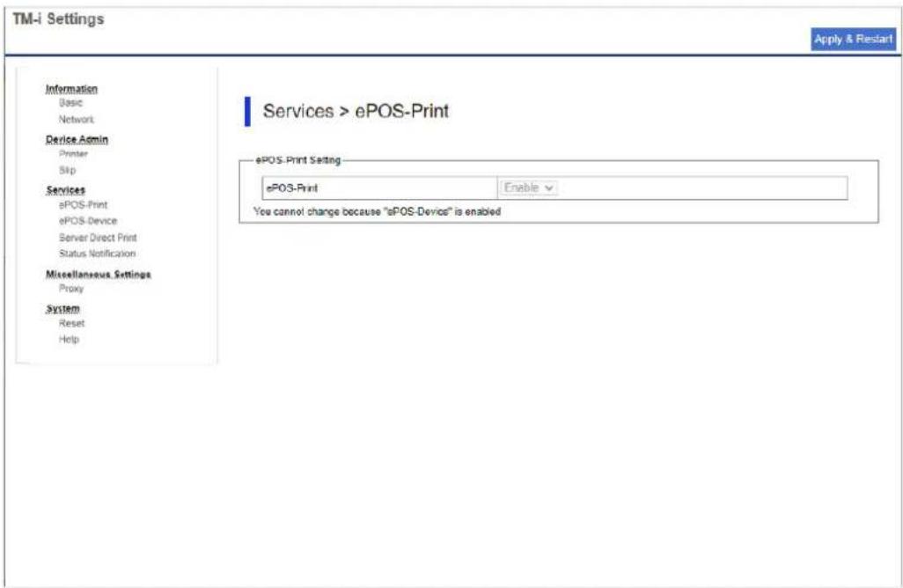This screenshot has width=903, height=588.
Task: Click the Apply & Restart button
Action: tap(853, 39)
